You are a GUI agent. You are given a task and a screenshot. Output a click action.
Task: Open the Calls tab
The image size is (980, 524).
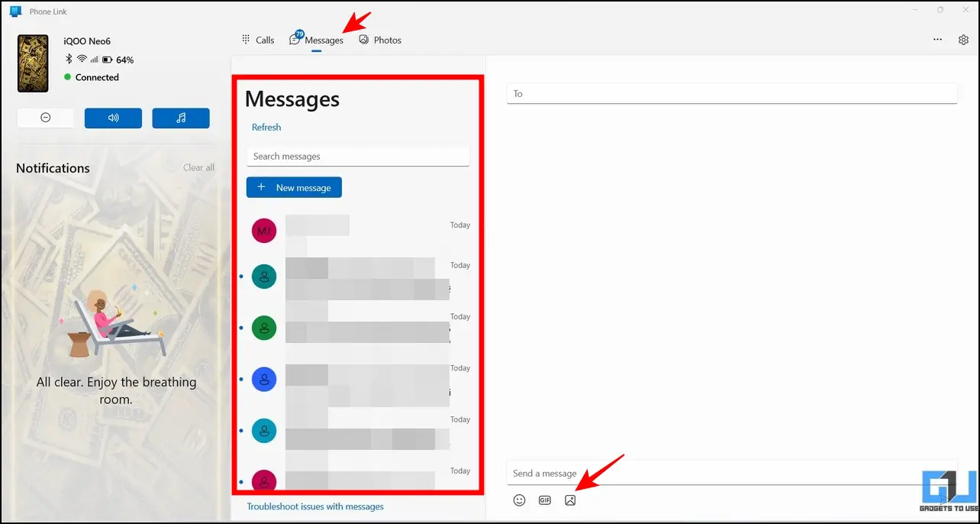pyautogui.click(x=258, y=40)
